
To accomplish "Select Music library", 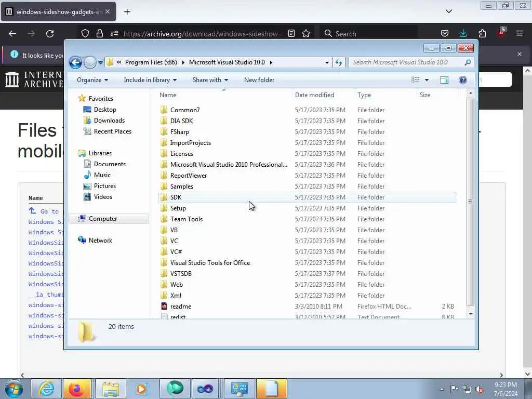I will click(102, 175).
